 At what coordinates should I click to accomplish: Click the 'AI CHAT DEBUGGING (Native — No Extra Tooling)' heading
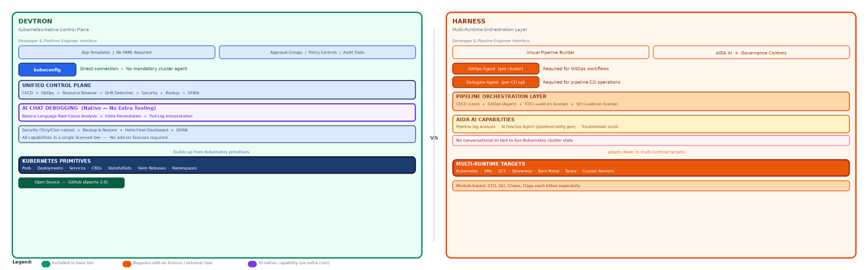[x=89, y=108]
